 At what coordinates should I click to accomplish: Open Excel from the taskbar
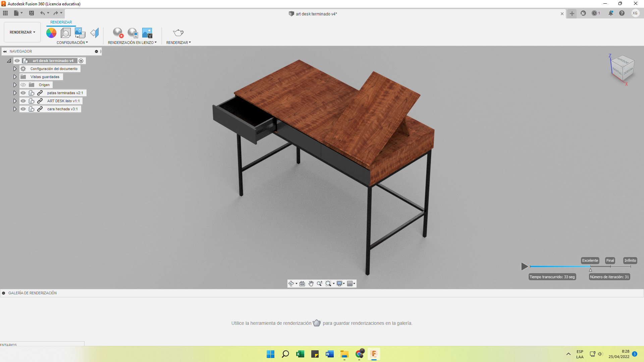click(300, 354)
